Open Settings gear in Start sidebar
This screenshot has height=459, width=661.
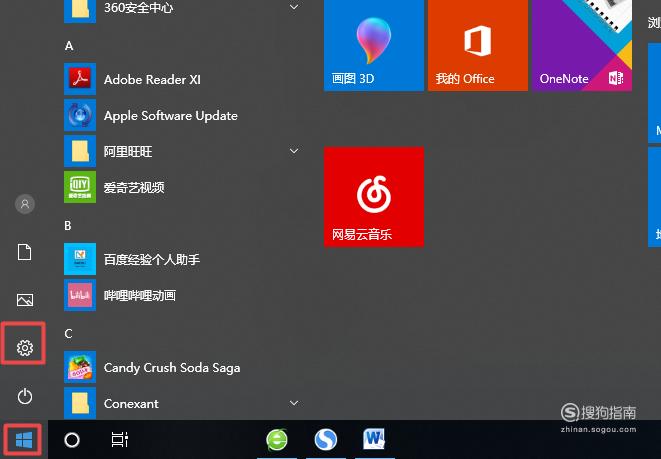point(24,348)
